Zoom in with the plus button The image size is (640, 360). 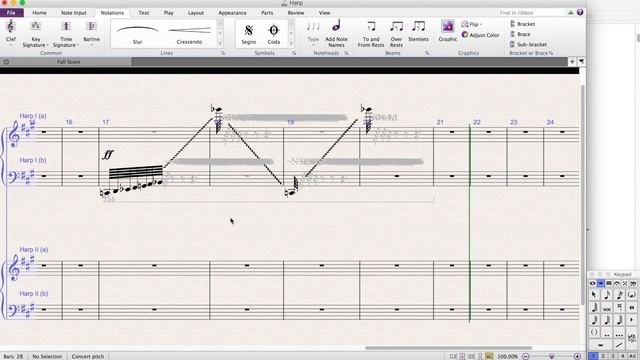(x=577, y=356)
